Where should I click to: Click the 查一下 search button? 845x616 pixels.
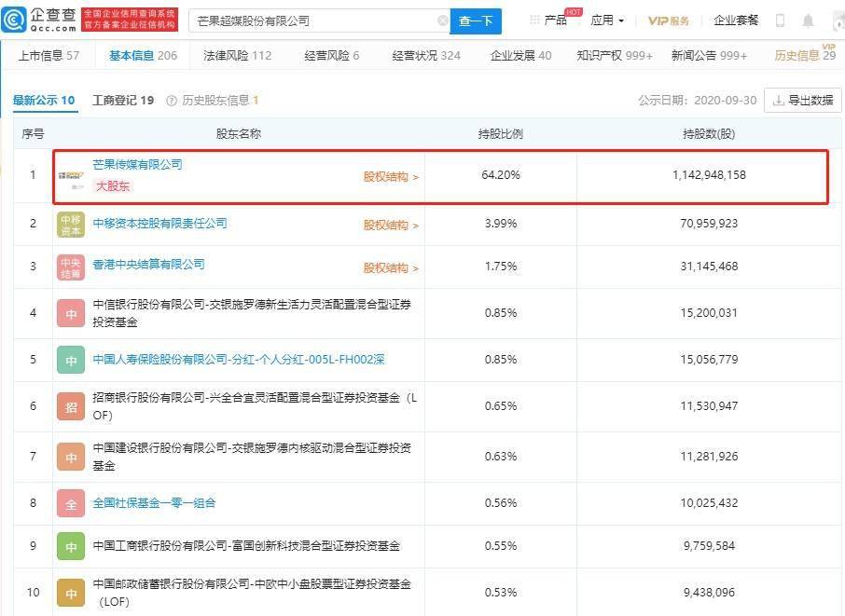(476, 21)
